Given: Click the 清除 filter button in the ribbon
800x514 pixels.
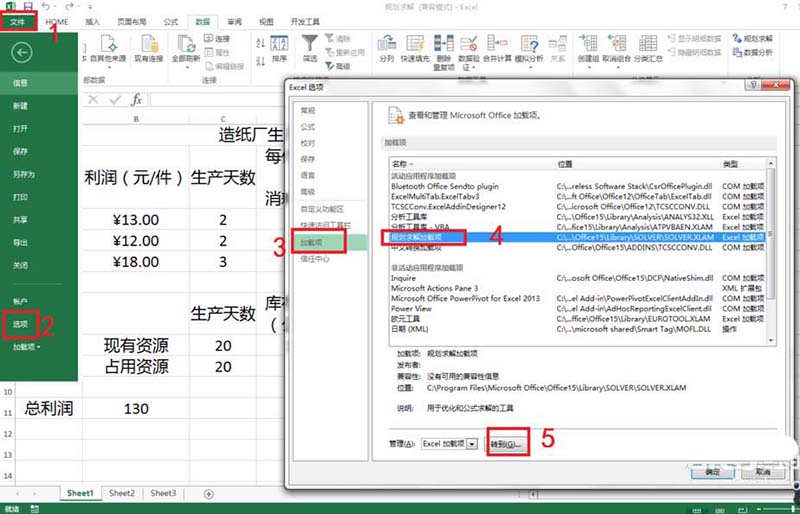Looking at the screenshot, I should coord(338,38).
